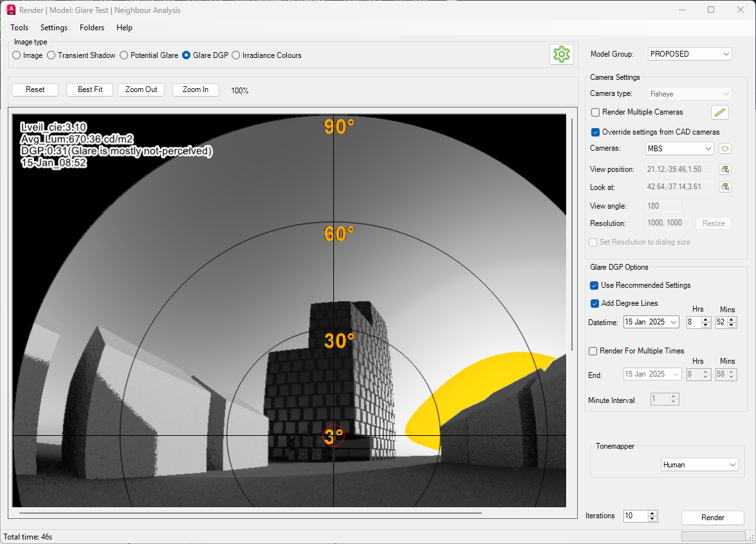The width and height of the screenshot is (756, 544).
Task: Click the rendered glare fisheye image
Action: pos(290,310)
